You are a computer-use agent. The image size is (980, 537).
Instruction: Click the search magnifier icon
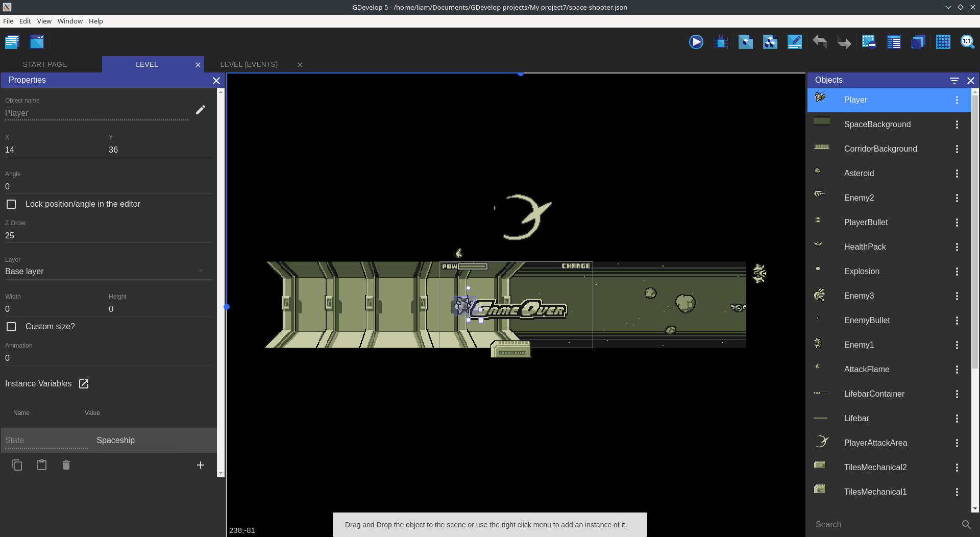[966, 525]
